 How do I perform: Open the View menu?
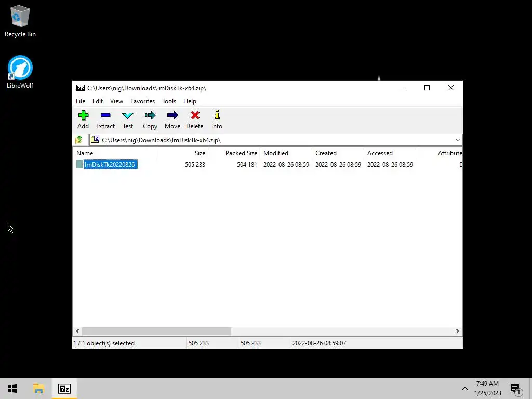[x=116, y=101]
